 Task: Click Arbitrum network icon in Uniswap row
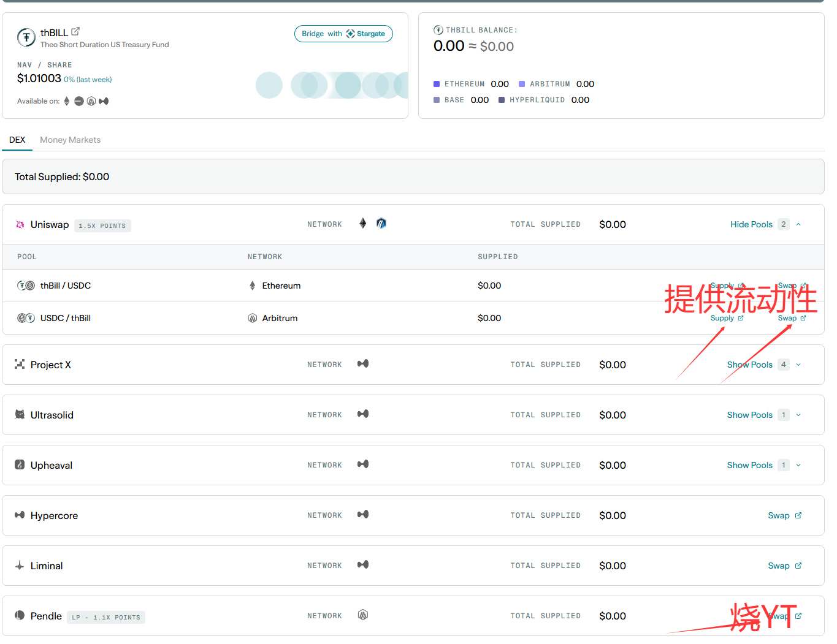point(381,224)
